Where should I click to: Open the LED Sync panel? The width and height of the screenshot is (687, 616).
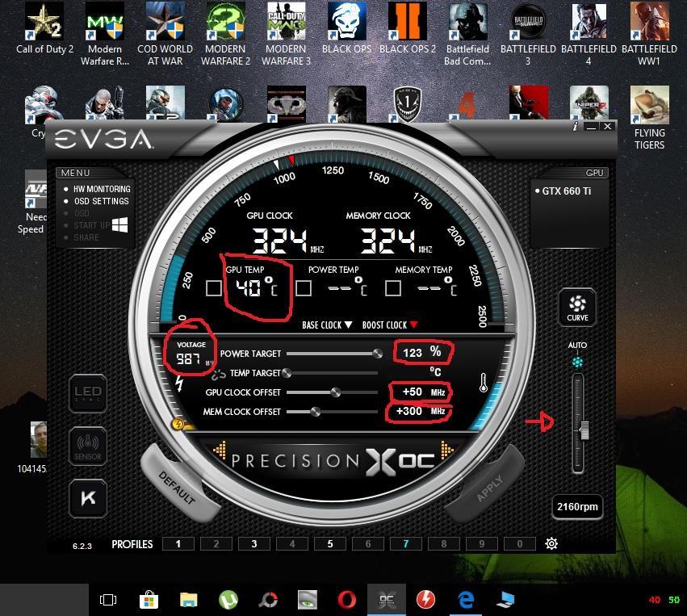pos(88,393)
